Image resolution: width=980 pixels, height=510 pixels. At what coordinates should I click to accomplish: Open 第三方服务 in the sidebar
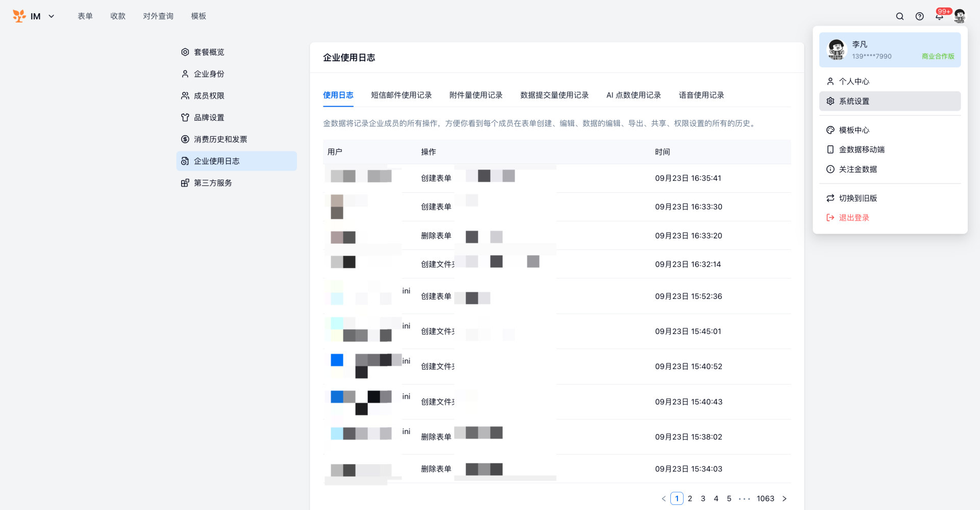[212, 183]
